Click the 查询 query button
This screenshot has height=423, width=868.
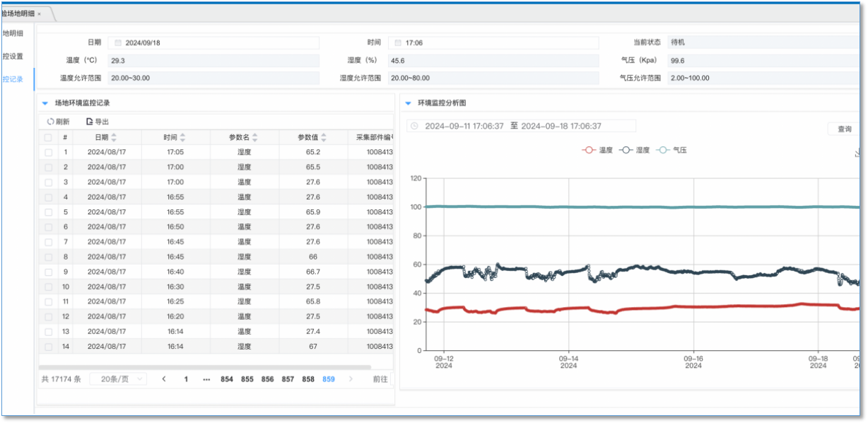pyautogui.click(x=844, y=129)
